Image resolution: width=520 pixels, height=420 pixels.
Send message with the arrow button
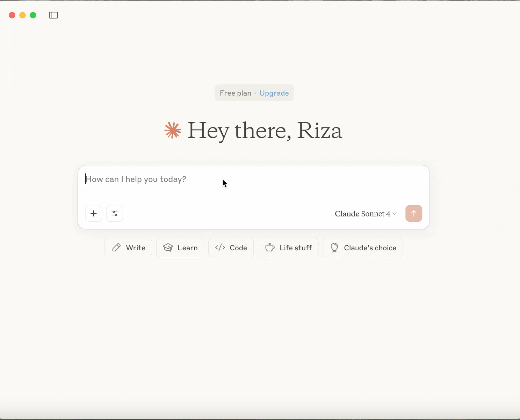[414, 213]
